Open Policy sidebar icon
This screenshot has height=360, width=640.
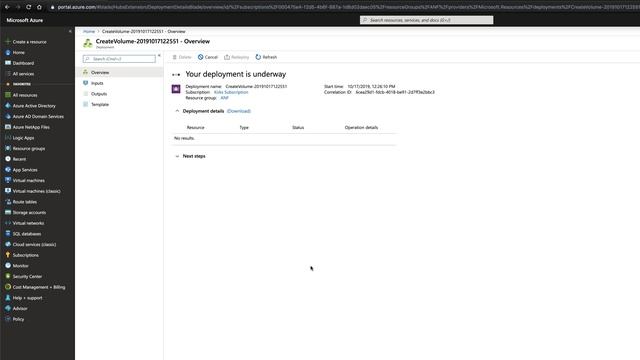click(8, 319)
